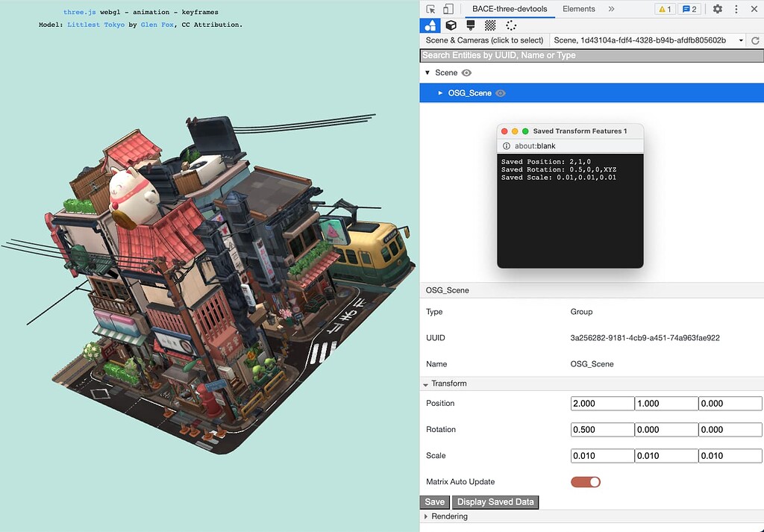This screenshot has height=532, width=764.
Task: Toggle OSG_Scene visibility eye
Action: click(x=499, y=93)
